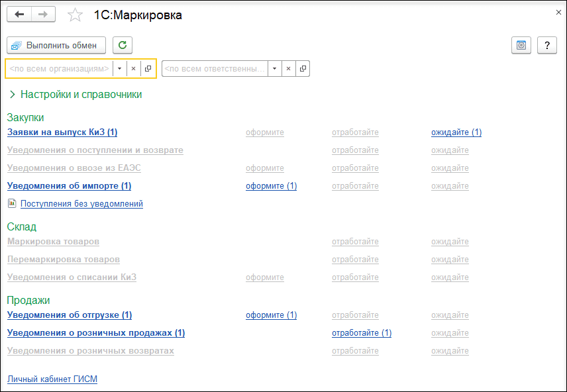Screen dimensions: 567x392
Task: Open responsible person selection form icon
Action: pos(303,69)
